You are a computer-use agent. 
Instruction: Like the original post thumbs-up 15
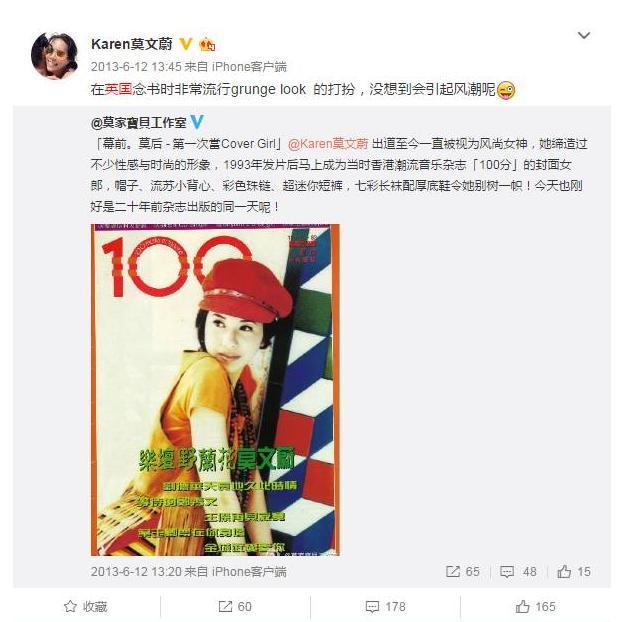coord(574,572)
